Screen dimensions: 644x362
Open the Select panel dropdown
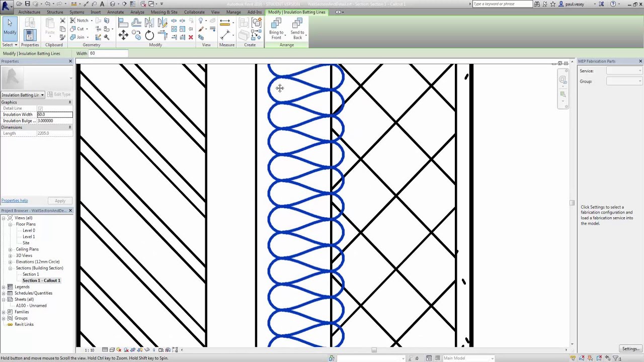(10, 45)
